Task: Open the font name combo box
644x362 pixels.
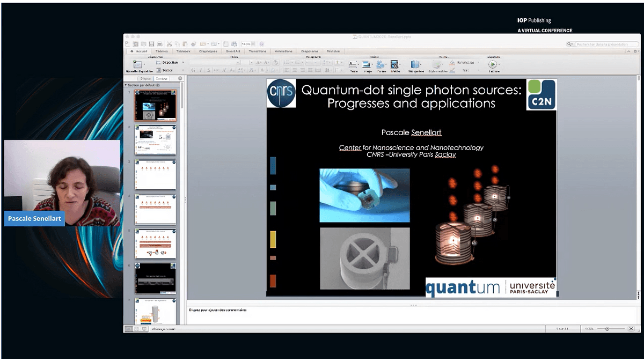Action: 215,62
